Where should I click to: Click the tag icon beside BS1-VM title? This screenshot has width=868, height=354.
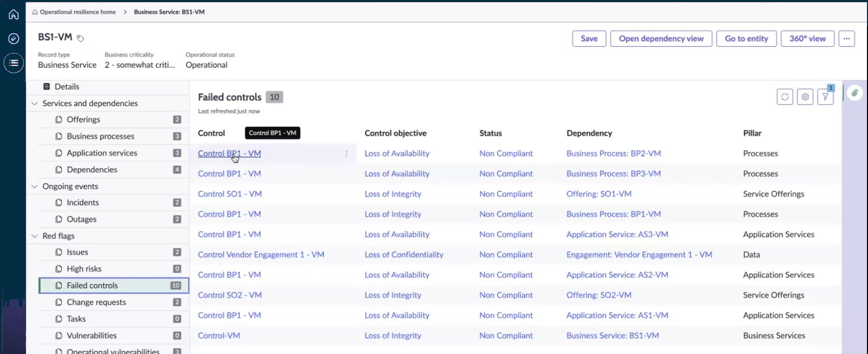click(80, 38)
